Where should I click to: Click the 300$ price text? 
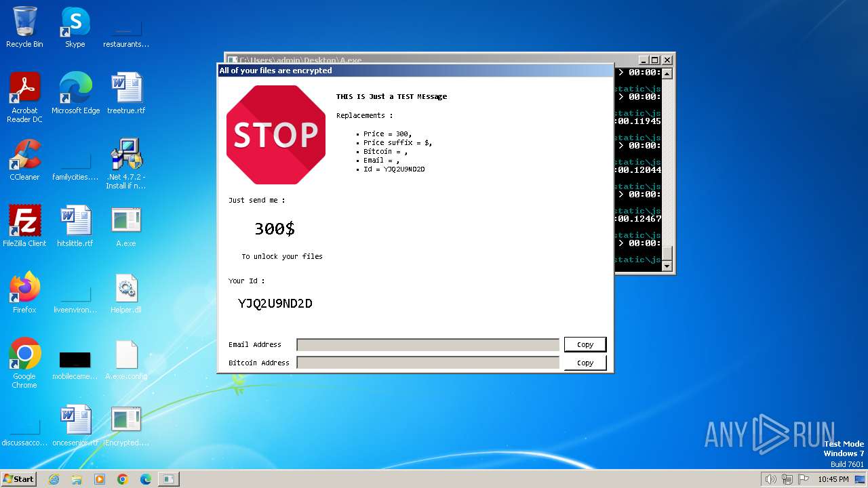pyautogui.click(x=275, y=229)
